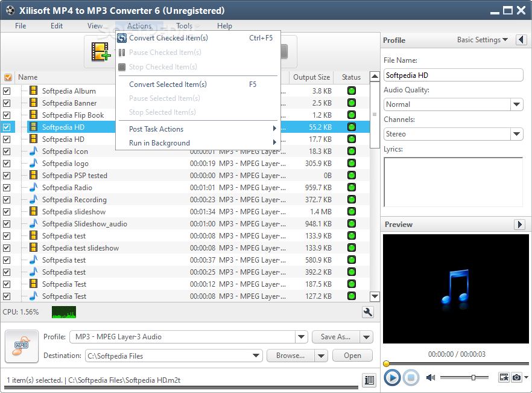Click the Convert Checked Item(s) icon in menu

[x=122, y=38]
